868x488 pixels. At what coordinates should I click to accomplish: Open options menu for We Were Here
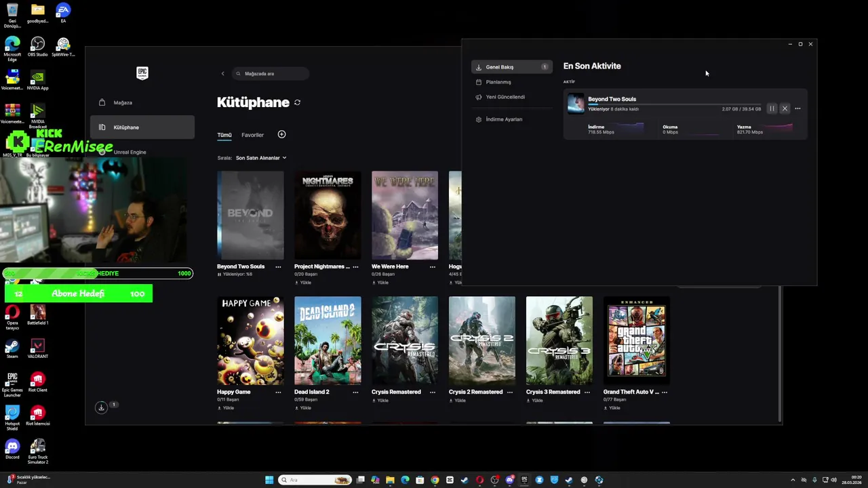click(433, 266)
